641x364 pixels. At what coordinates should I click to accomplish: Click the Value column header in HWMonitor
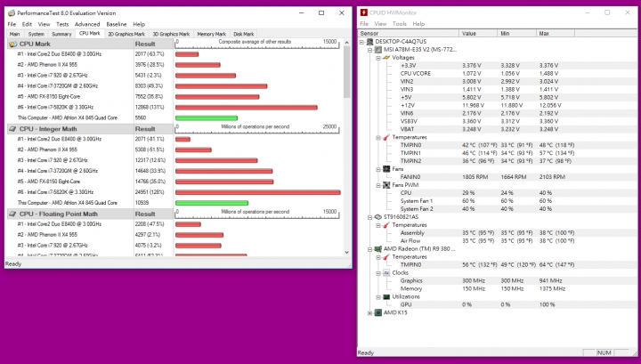click(x=478, y=34)
